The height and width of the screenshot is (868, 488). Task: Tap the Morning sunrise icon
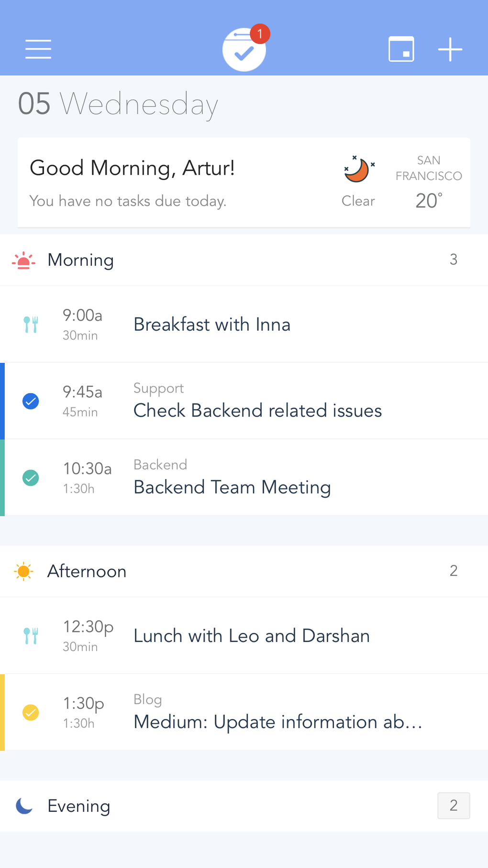pos(23,261)
